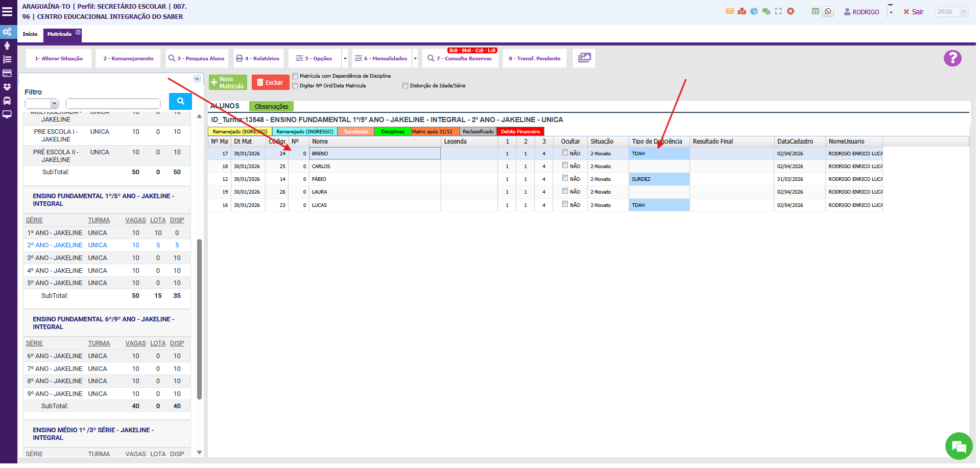The width and height of the screenshot is (980, 468).
Task: Click the pie chart icon in the header
Action: (x=754, y=11)
